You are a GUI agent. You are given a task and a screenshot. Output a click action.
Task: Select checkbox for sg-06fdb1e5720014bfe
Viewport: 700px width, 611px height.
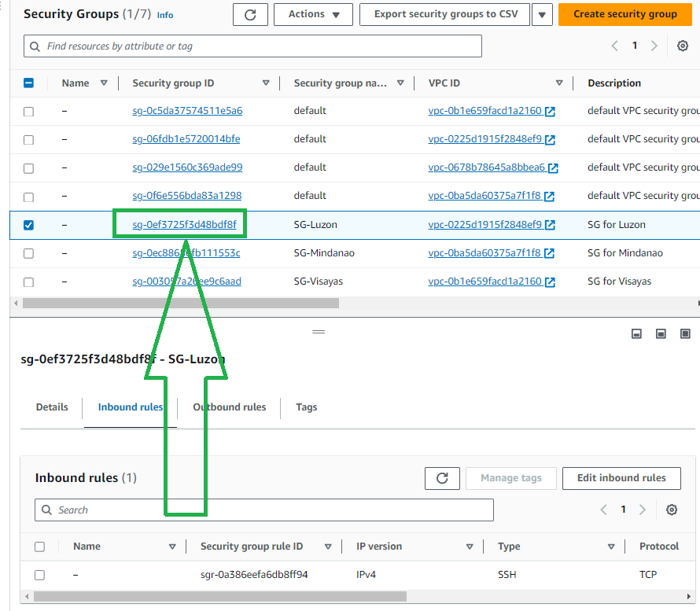28,140
